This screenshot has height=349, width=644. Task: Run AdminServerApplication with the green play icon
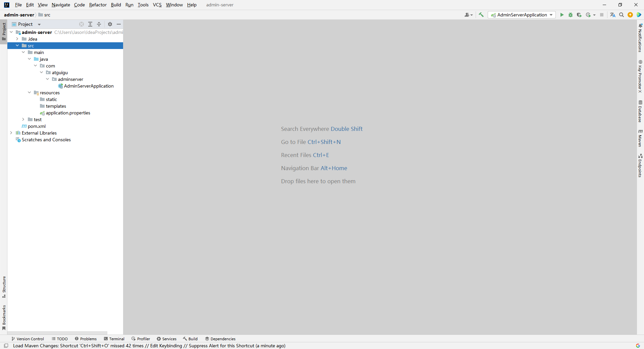562,15
